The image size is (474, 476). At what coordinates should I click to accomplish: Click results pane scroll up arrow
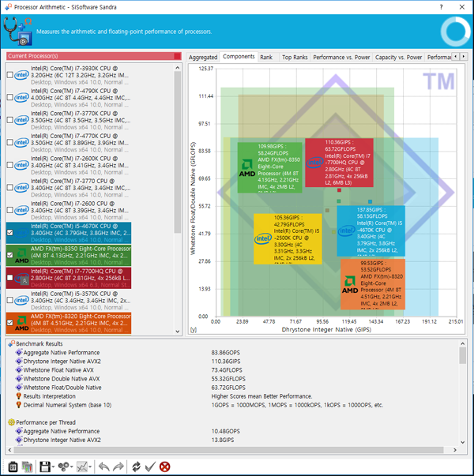462,343
